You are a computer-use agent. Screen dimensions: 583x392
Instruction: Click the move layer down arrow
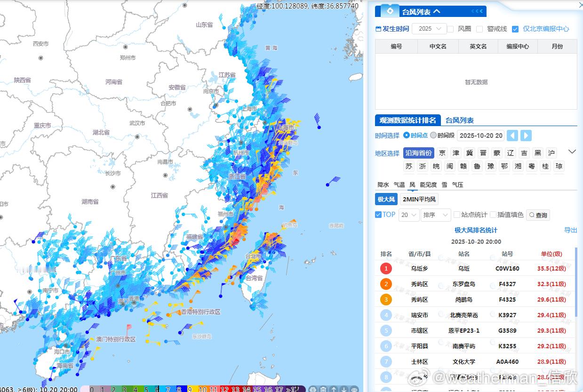[x=344, y=389]
